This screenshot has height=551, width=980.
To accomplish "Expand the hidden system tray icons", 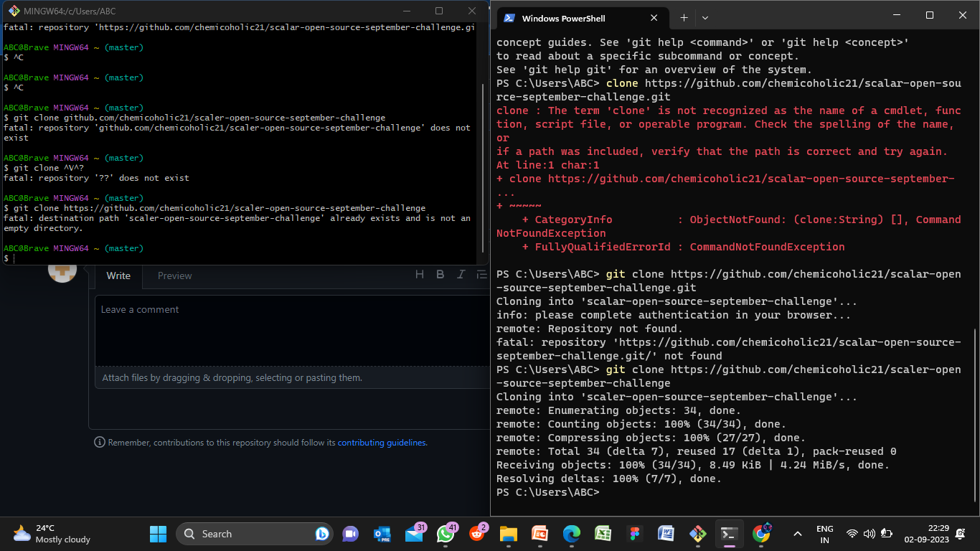I will tap(798, 534).
